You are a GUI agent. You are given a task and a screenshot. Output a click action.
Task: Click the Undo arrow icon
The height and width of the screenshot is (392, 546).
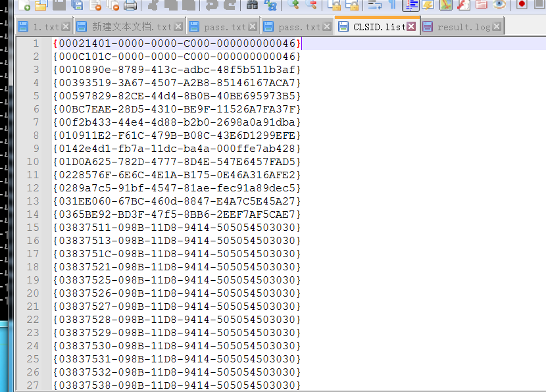(x=211, y=5)
